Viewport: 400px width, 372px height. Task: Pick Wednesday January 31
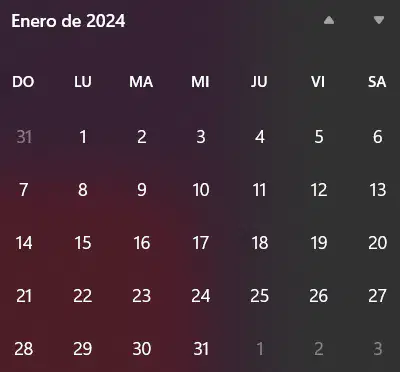click(x=201, y=349)
